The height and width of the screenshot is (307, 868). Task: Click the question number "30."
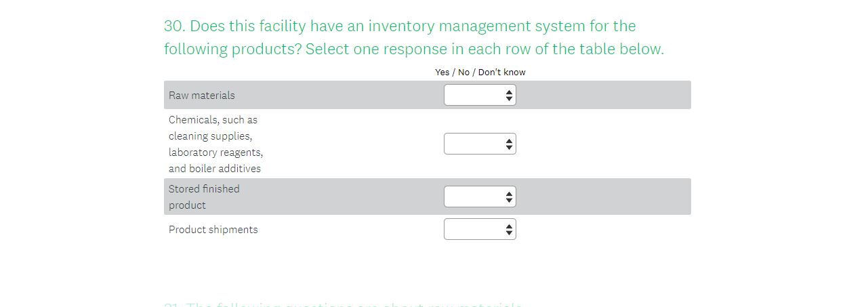pos(174,26)
